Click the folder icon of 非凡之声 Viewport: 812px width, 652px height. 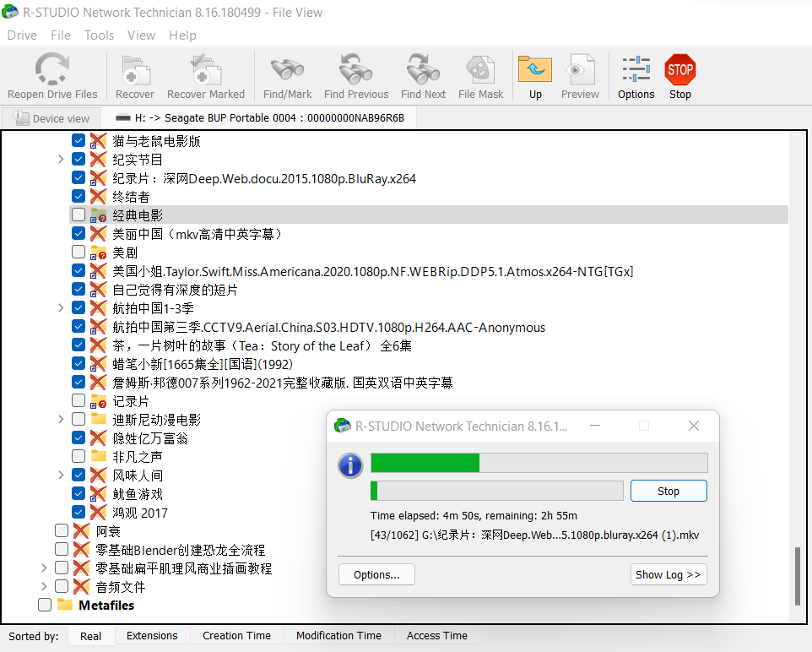[x=99, y=456]
